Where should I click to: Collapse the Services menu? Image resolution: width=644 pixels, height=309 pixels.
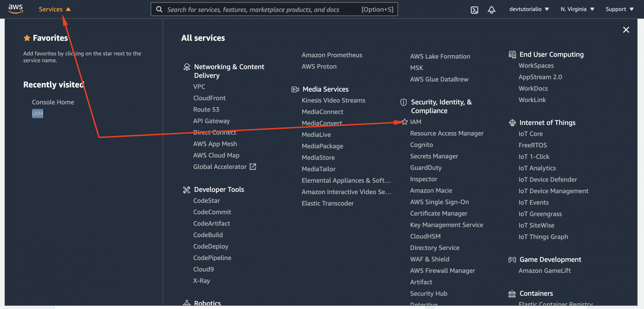[55, 9]
